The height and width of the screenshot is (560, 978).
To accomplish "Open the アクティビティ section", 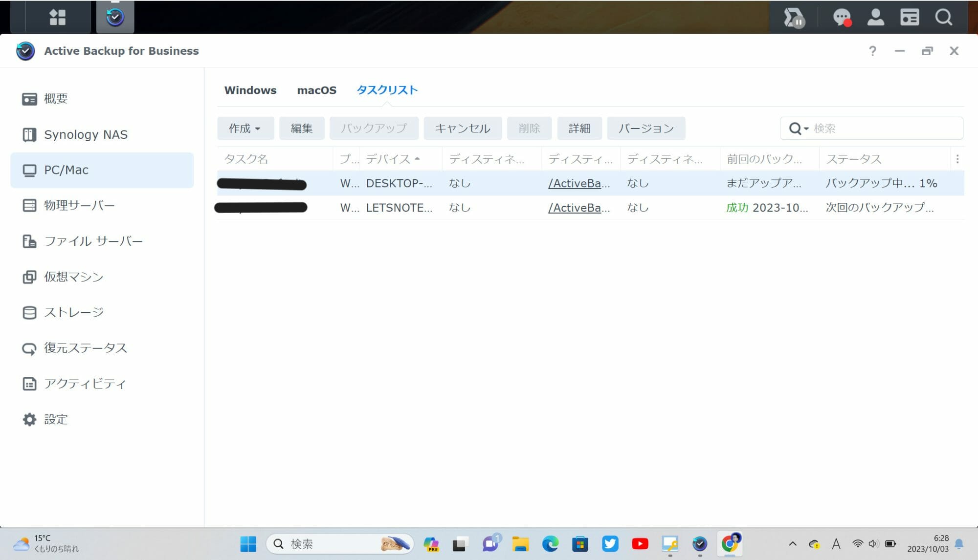I will point(102,384).
